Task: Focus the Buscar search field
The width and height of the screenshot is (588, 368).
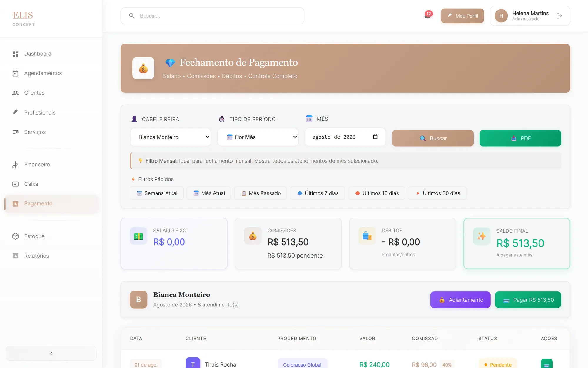Action: [x=212, y=16]
